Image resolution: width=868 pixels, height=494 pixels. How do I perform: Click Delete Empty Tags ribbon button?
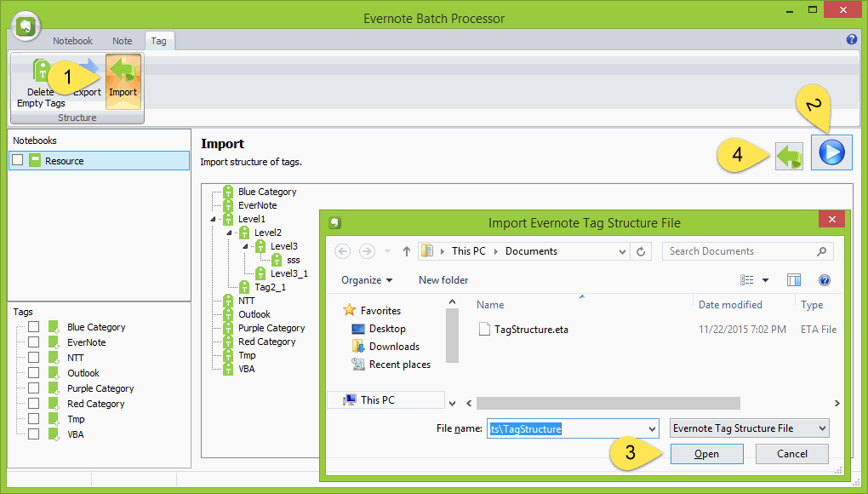click(41, 83)
